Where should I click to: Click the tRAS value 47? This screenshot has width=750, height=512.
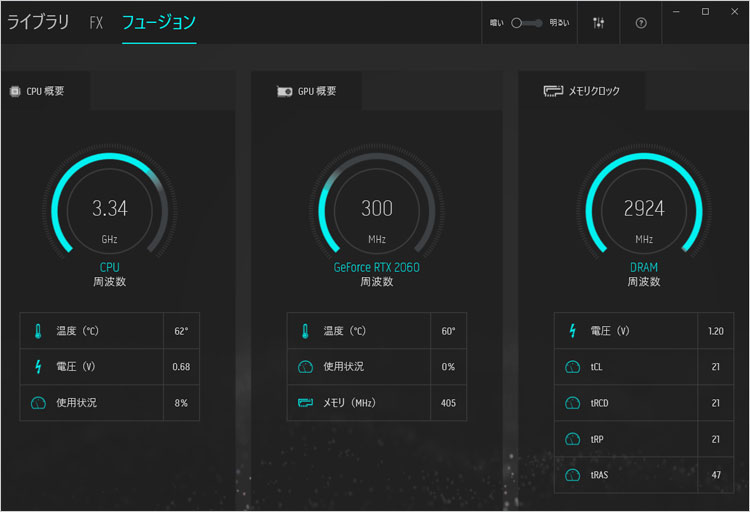pos(716,475)
